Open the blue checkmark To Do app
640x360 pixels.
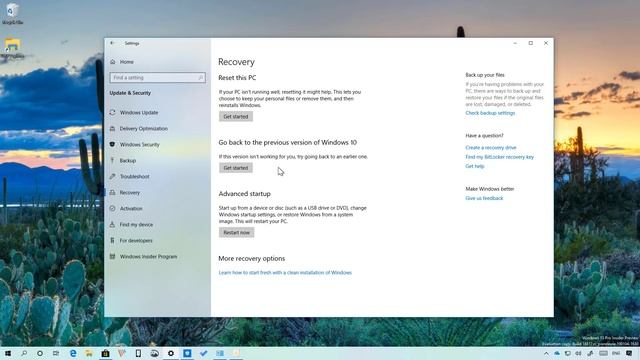click(x=203, y=353)
